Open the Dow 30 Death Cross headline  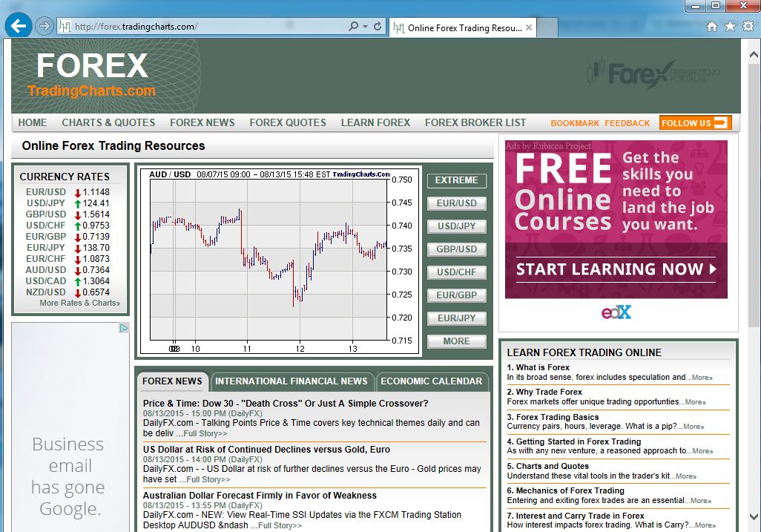coord(286,404)
